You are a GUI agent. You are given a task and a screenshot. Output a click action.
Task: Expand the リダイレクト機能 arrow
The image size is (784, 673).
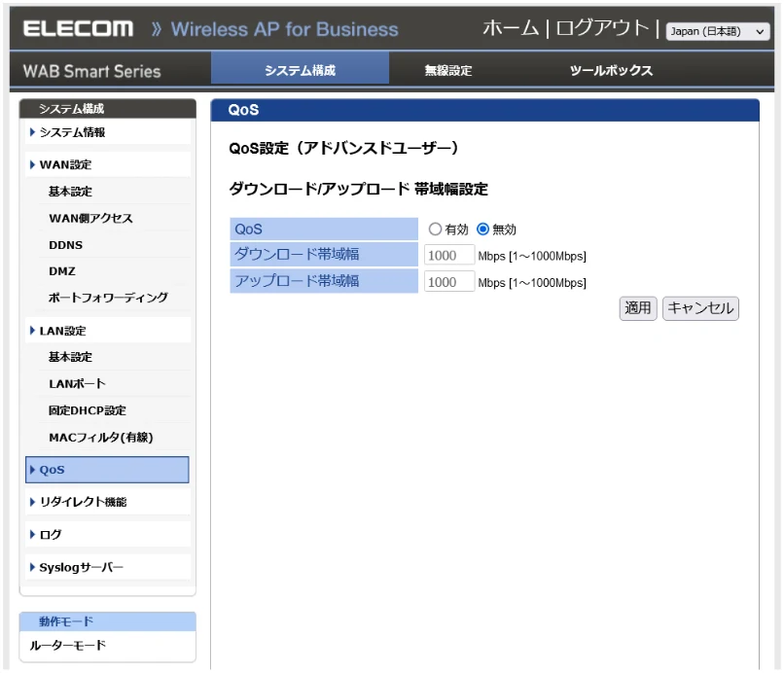click(32, 502)
